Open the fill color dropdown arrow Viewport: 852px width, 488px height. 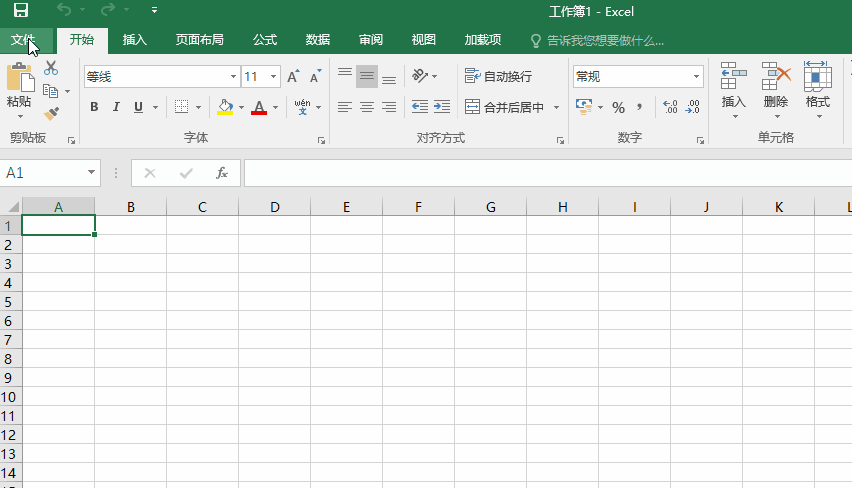tap(241, 108)
